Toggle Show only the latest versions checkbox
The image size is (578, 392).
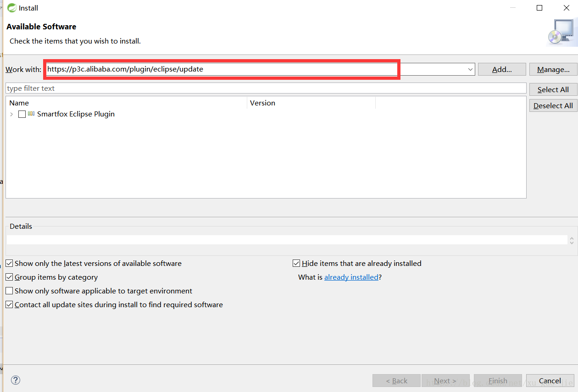[x=9, y=264]
